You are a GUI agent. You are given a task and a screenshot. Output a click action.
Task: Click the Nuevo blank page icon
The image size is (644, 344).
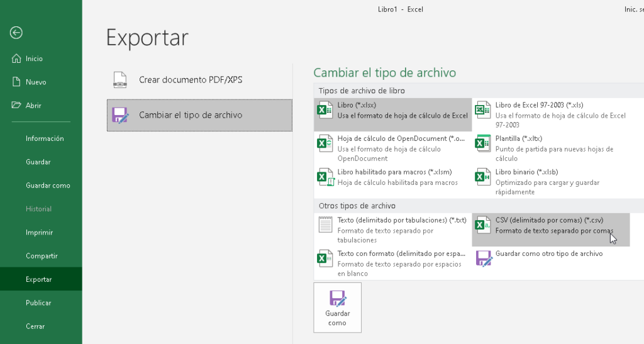tap(16, 82)
